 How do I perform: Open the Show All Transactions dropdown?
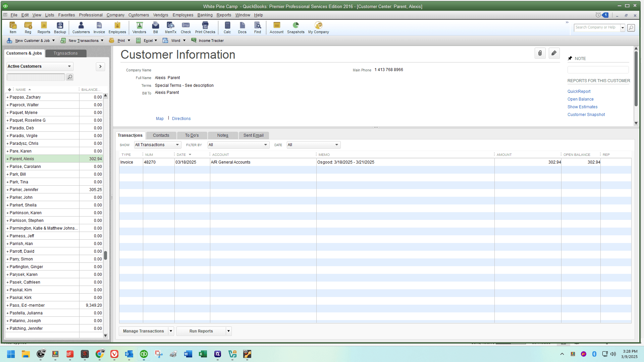pos(157,145)
